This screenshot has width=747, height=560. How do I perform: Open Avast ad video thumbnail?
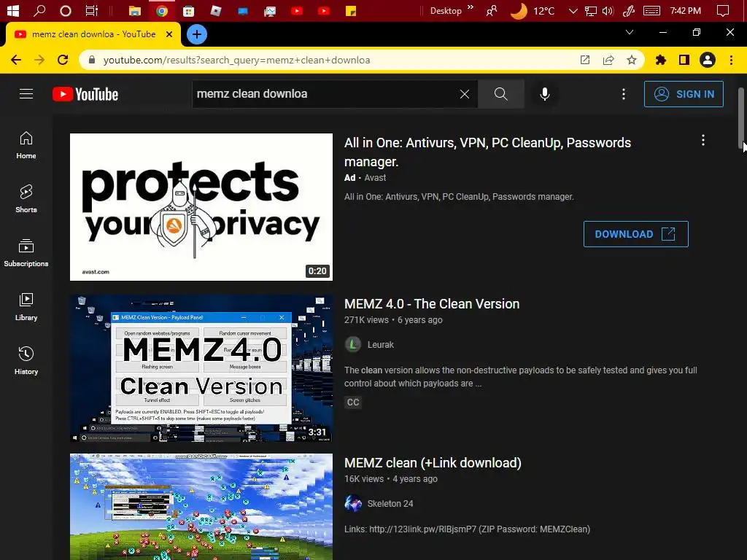pyautogui.click(x=201, y=206)
